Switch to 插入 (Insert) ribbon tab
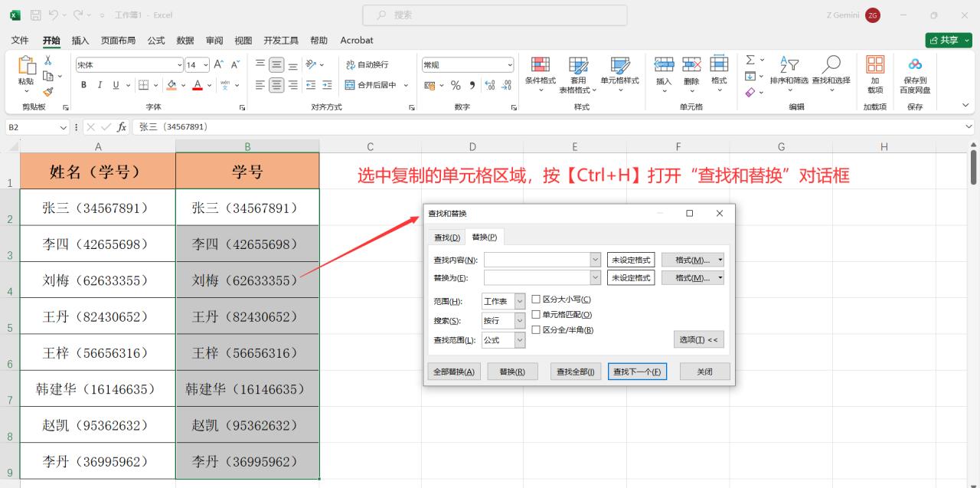This screenshot has height=488, width=980. coord(80,40)
